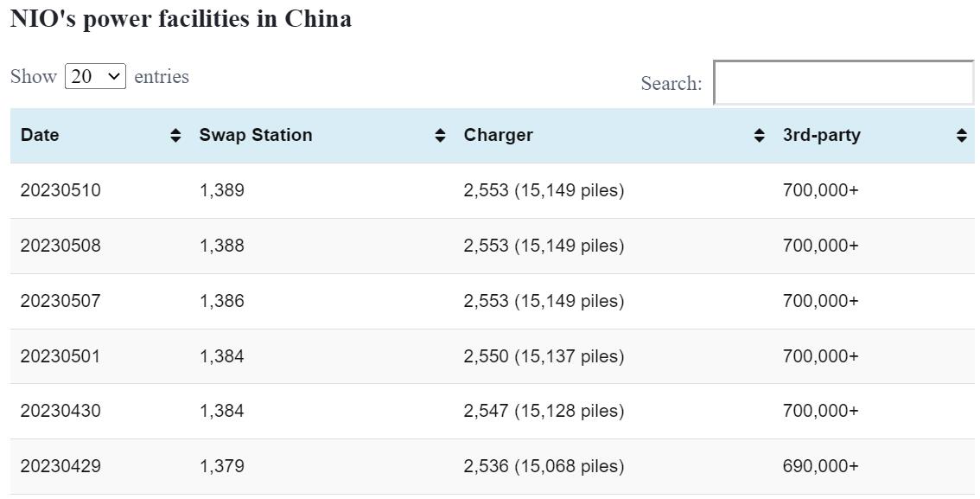Open the entries count dropdown
980x499 pixels.
pos(95,76)
